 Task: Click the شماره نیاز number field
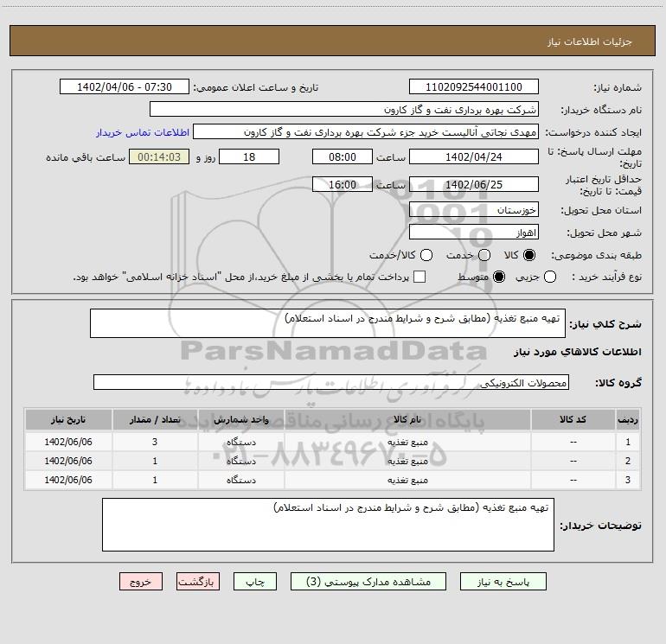(474, 86)
